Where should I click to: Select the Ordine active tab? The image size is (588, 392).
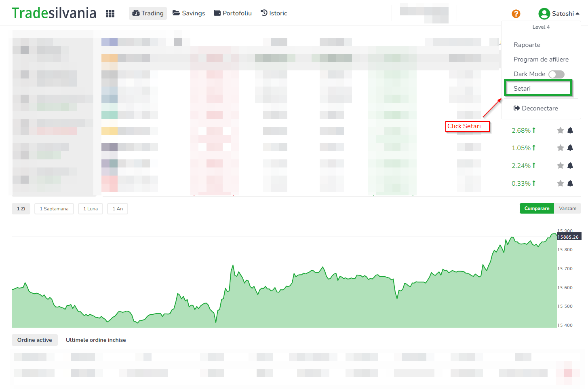35,340
